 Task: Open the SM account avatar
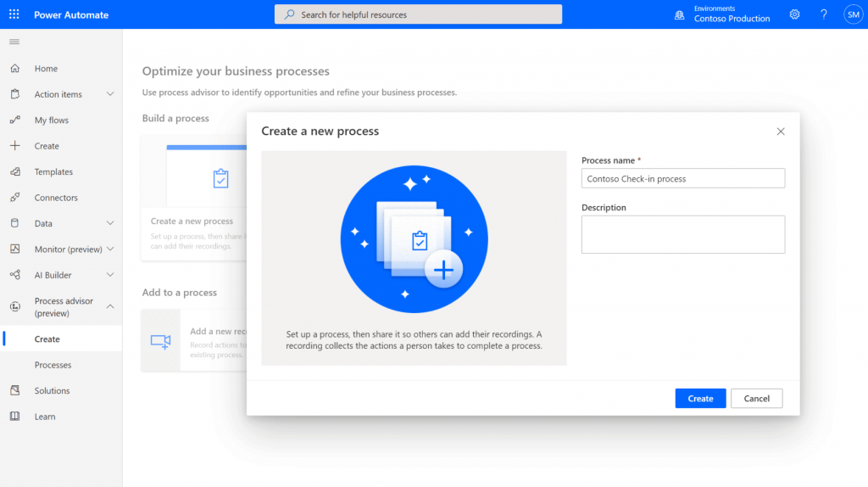point(853,14)
